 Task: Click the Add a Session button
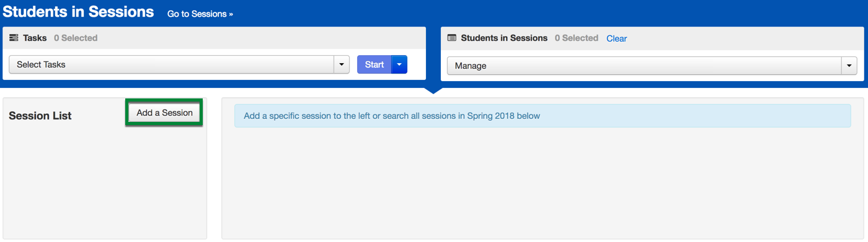coord(164,113)
